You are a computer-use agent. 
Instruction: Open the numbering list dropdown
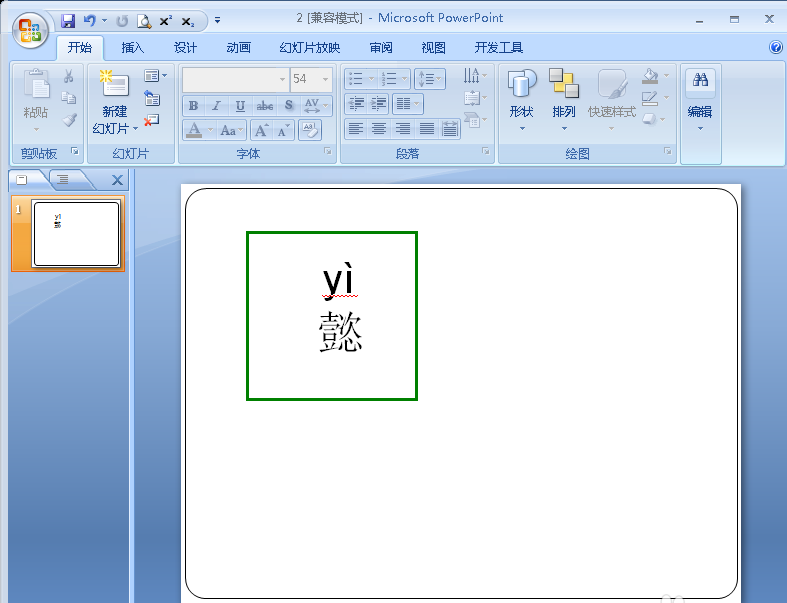pos(404,79)
